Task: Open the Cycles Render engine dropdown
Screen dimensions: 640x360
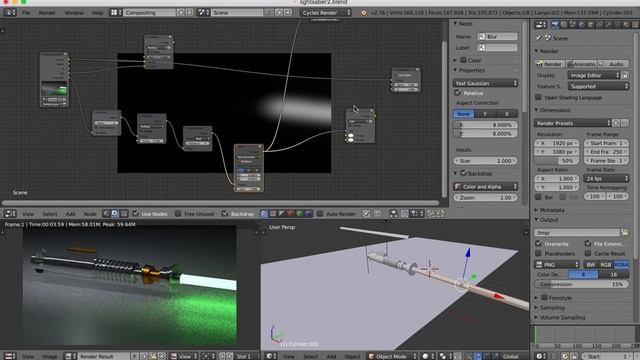Action: (x=326, y=13)
